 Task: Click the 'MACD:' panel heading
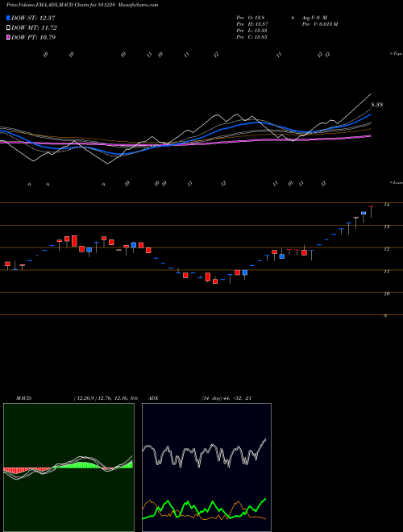[x=24, y=398]
